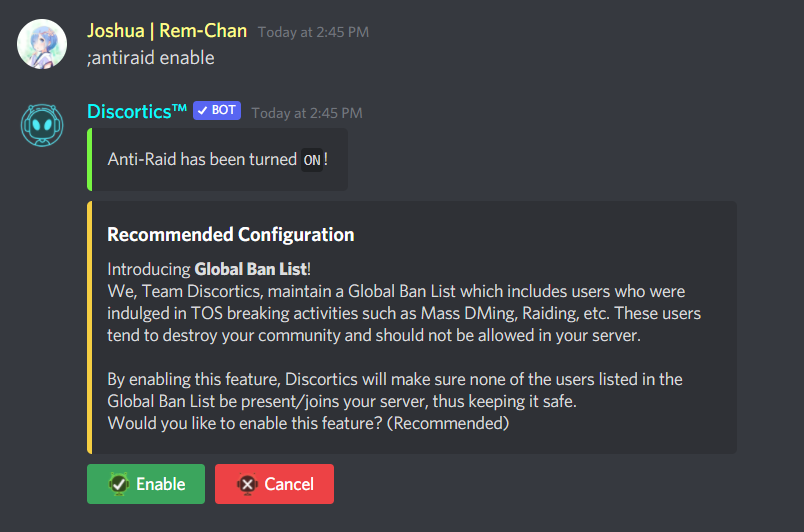Image resolution: width=804 pixels, height=532 pixels.
Task: Click the green checkmark icon on Enable
Action: click(119, 484)
